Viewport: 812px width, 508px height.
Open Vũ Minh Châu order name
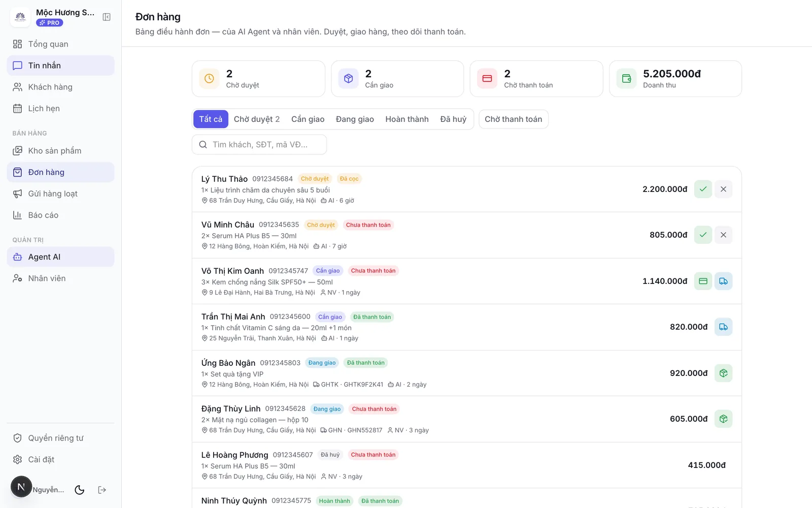pos(227,225)
